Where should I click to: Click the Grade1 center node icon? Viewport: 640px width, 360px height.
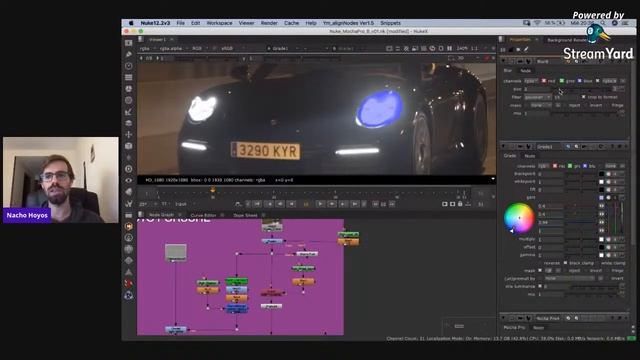click(529, 147)
